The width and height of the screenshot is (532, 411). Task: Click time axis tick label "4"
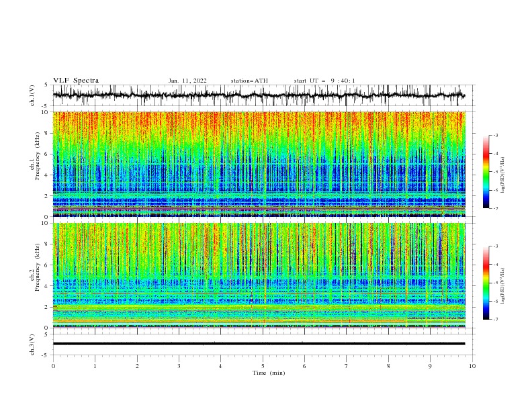tap(220, 366)
